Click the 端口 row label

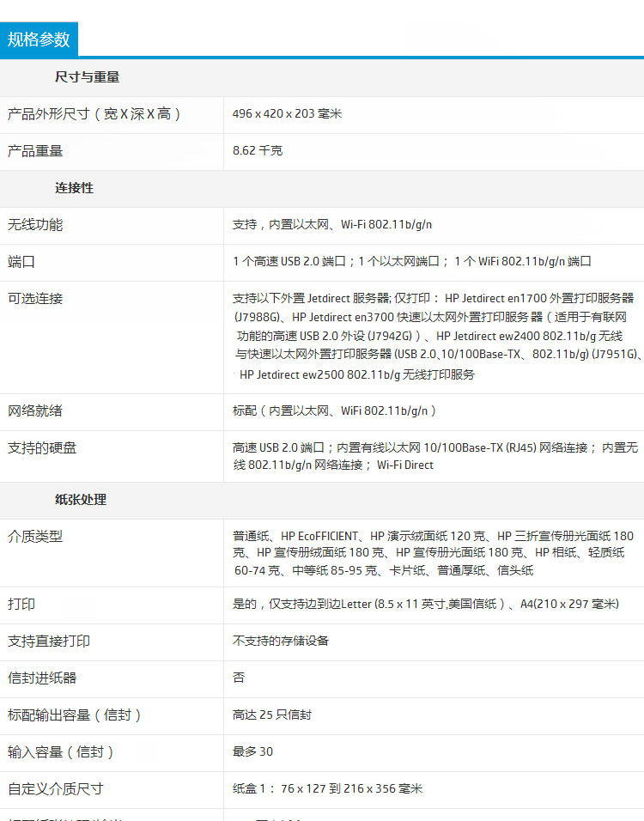21,262
